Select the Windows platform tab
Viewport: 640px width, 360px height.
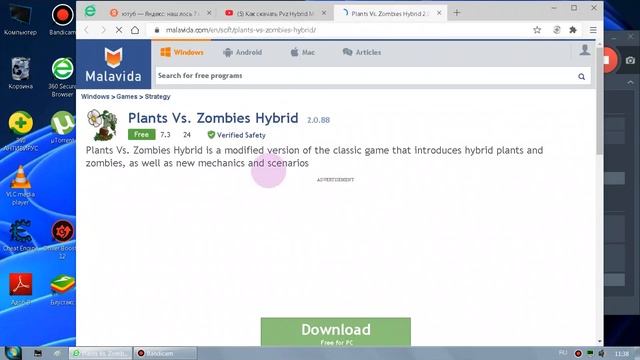point(182,52)
